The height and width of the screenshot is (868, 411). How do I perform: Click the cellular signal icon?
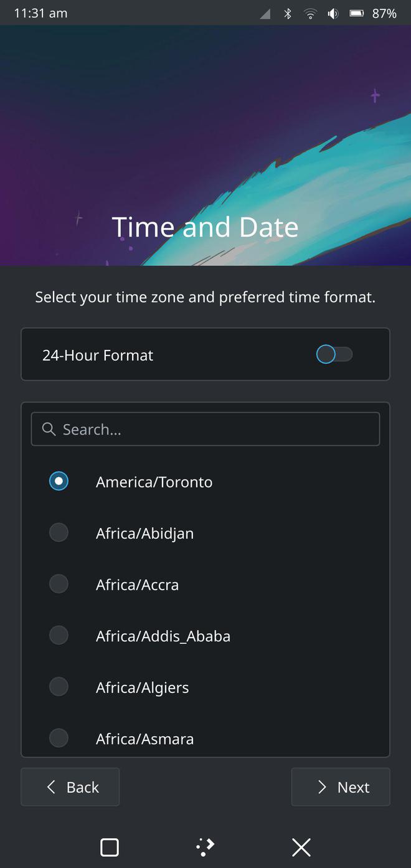tap(265, 13)
